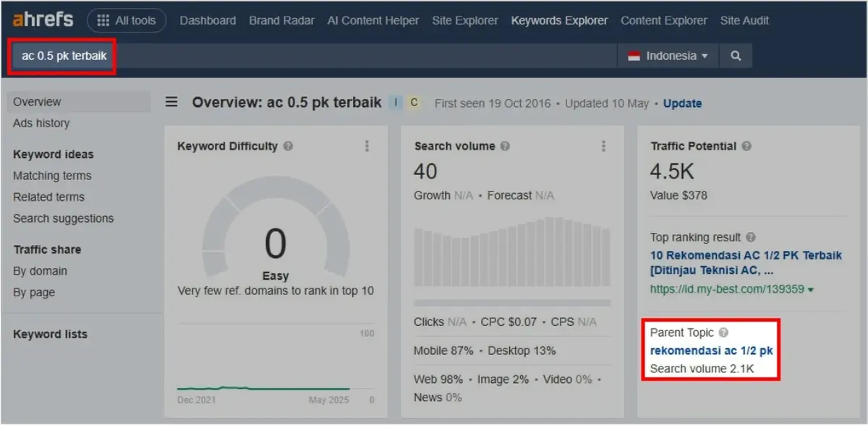Open the 10 Rekomendasi AC 1/2 PK result

click(x=746, y=263)
